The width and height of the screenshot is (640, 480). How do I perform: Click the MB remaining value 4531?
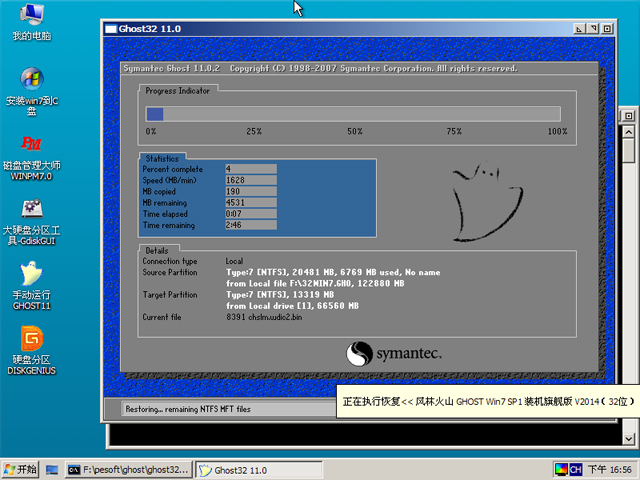point(251,202)
